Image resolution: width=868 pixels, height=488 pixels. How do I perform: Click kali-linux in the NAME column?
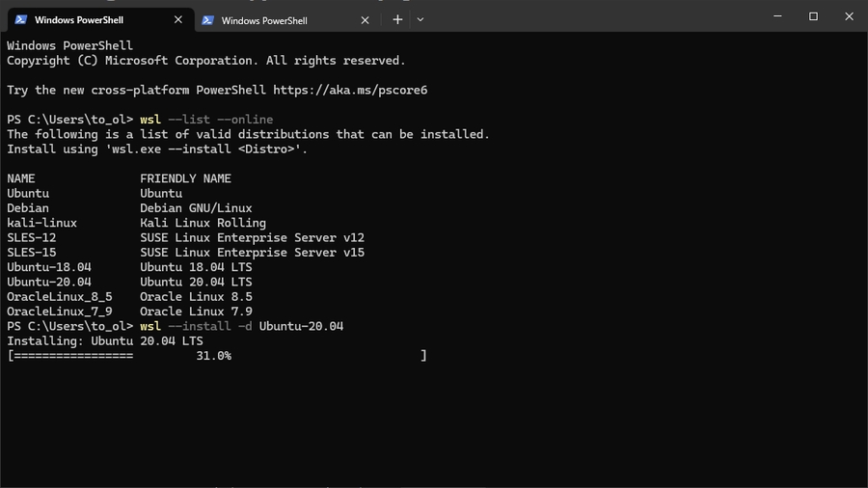point(41,223)
